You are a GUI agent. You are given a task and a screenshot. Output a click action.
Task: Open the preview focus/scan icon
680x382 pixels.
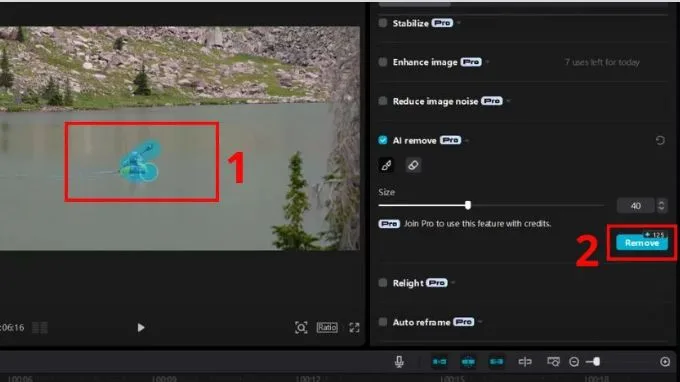301,327
